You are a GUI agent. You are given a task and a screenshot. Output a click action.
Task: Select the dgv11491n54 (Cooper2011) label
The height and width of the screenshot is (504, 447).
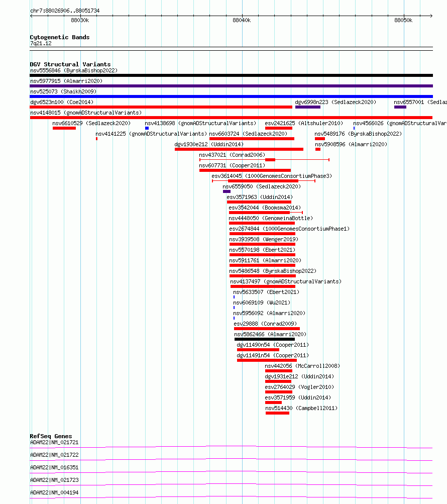click(273, 356)
